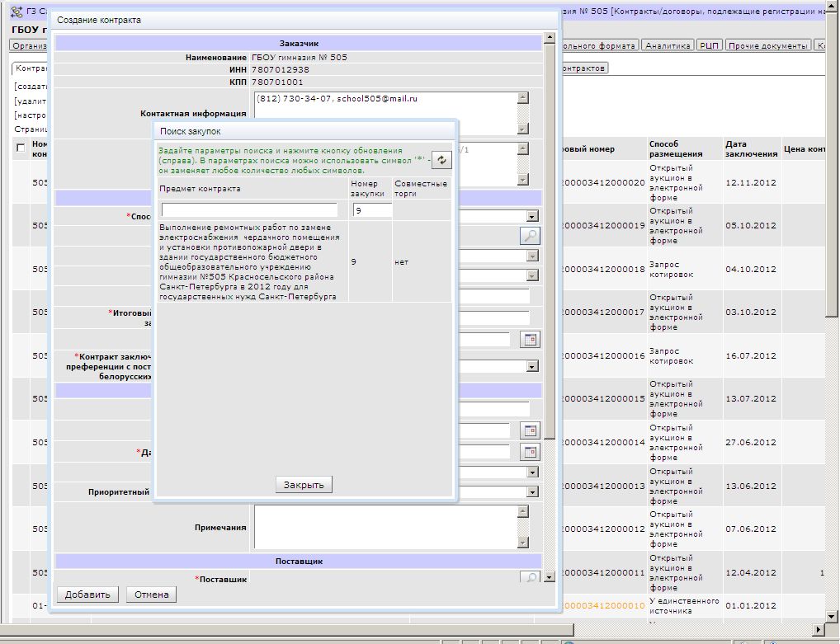
Task: Click the magnifier lookup icon in the contract form
Action: (x=529, y=236)
